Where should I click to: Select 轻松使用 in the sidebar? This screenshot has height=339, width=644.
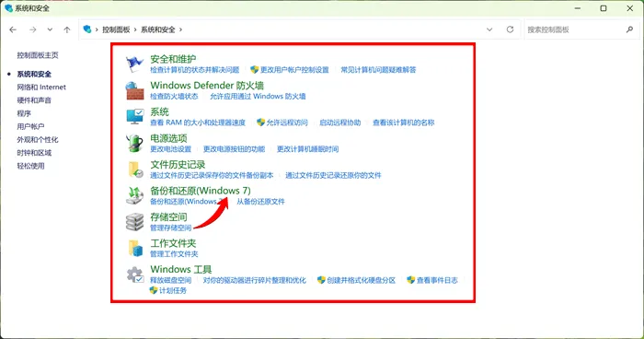pos(30,166)
